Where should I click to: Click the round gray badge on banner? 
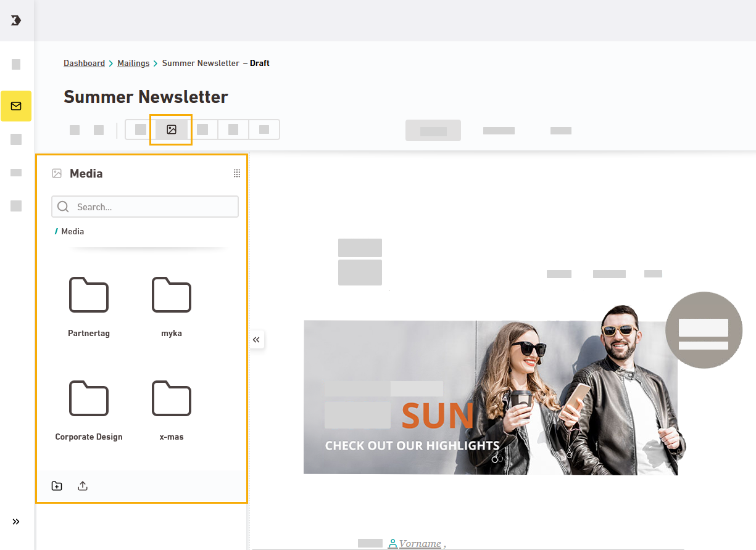click(x=704, y=330)
